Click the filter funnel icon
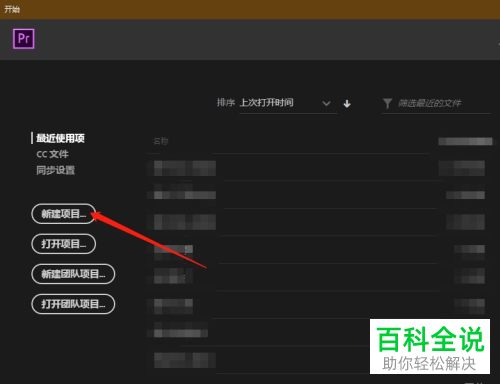Screen dimensions: 500x384 (x=387, y=103)
